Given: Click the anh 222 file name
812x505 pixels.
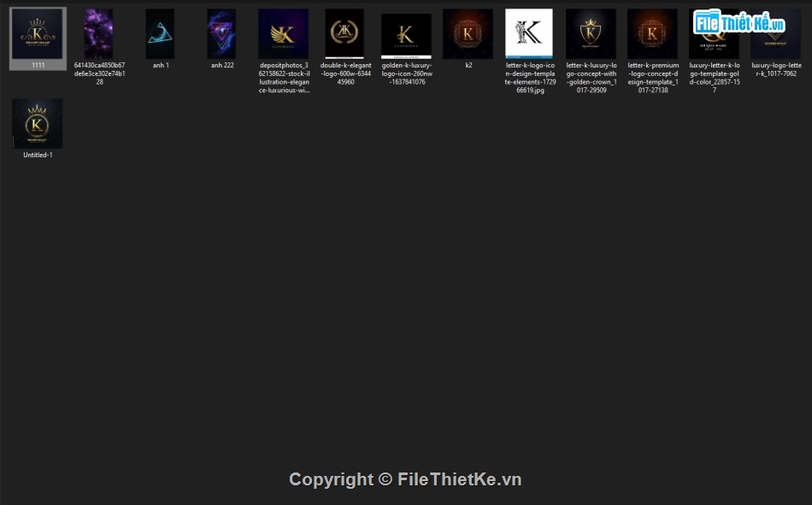Looking at the screenshot, I should click(x=222, y=65).
